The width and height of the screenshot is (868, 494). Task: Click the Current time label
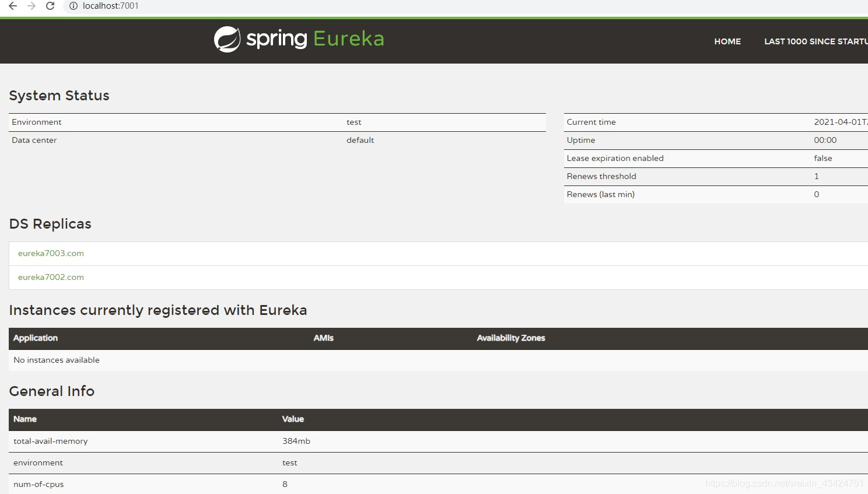coord(591,122)
